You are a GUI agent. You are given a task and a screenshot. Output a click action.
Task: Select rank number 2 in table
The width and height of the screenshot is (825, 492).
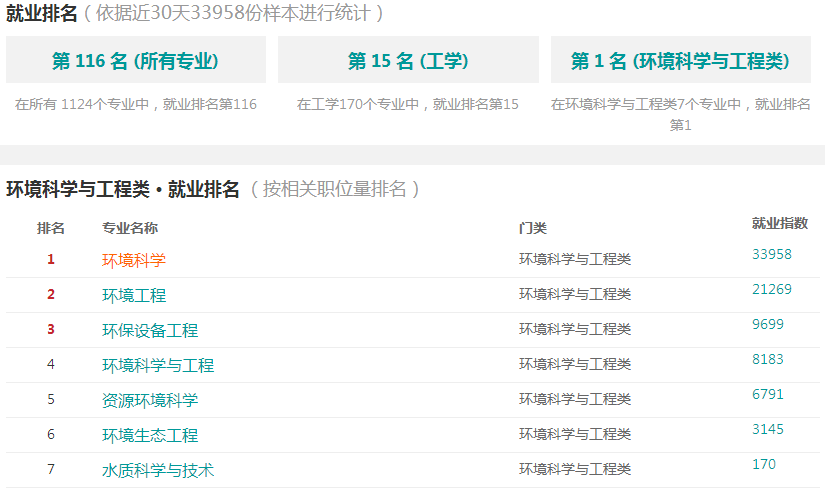(51, 294)
